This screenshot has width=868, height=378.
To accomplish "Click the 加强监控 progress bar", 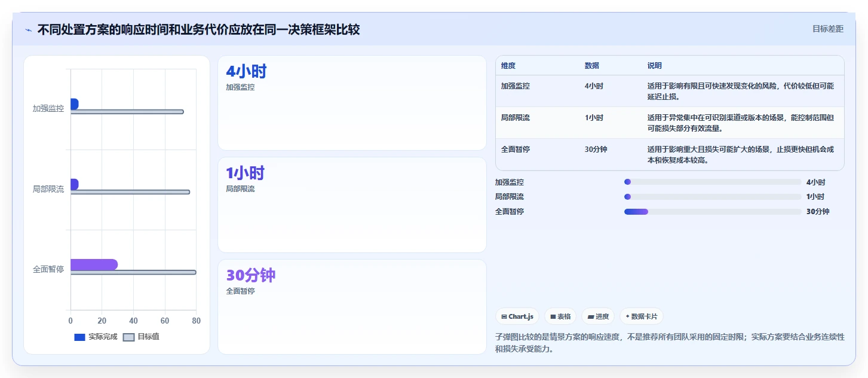I will tap(713, 182).
